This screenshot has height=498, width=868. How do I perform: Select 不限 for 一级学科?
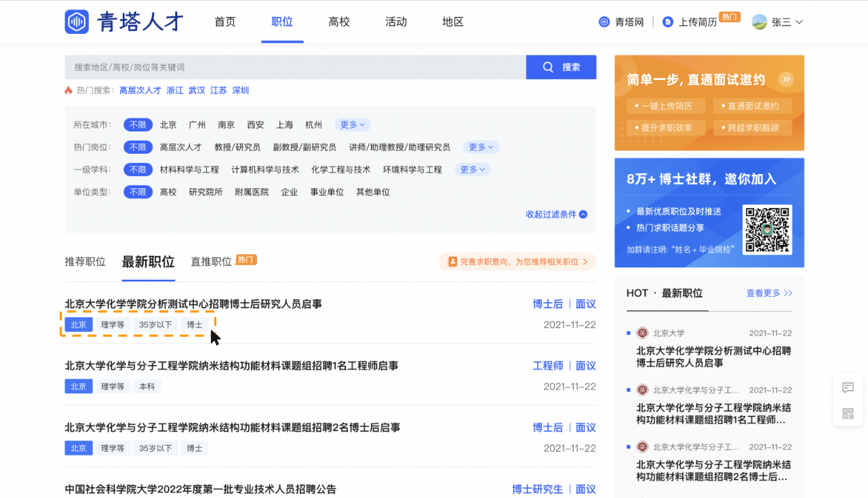(138, 169)
